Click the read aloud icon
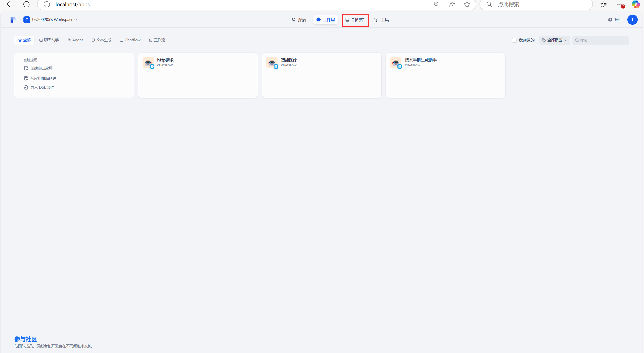The image size is (644, 353). (452, 4)
